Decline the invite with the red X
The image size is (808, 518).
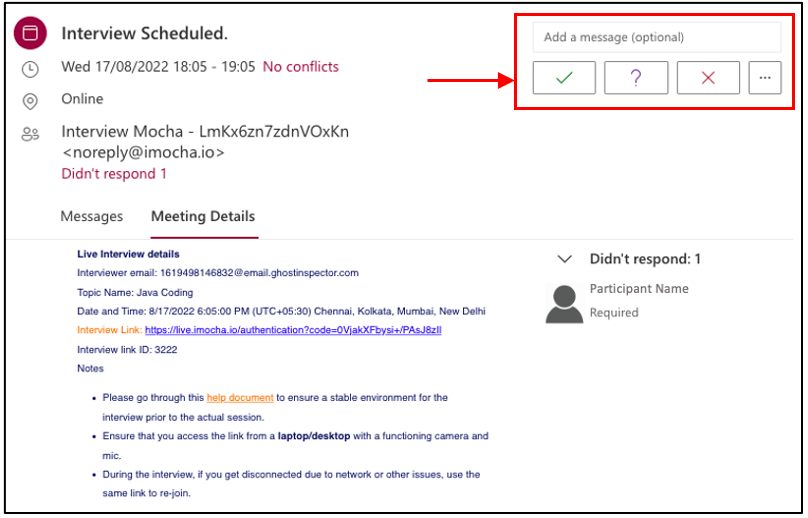click(x=708, y=78)
